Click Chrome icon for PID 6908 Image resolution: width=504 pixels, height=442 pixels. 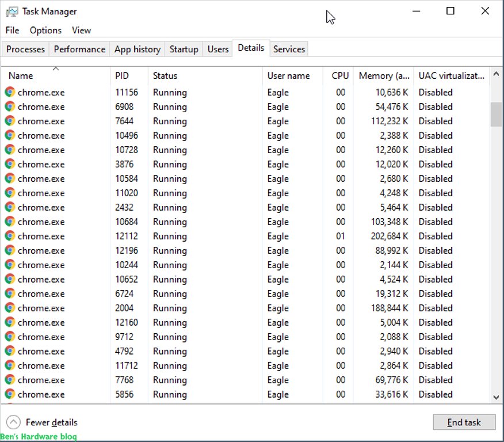tap(10, 106)
